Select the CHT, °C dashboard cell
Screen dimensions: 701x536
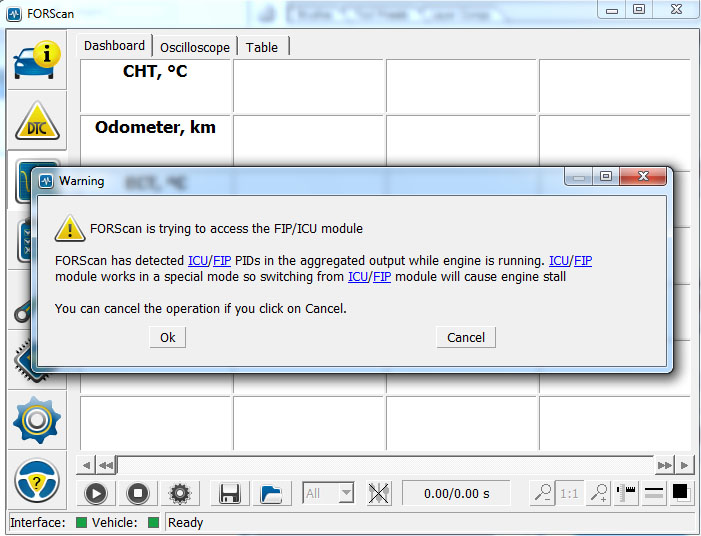pos(155,85)
